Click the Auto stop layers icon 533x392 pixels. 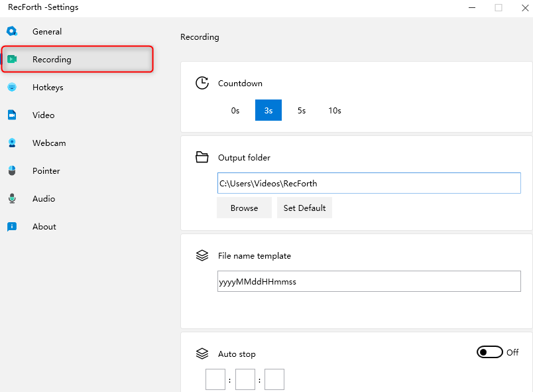click(202, 354)
